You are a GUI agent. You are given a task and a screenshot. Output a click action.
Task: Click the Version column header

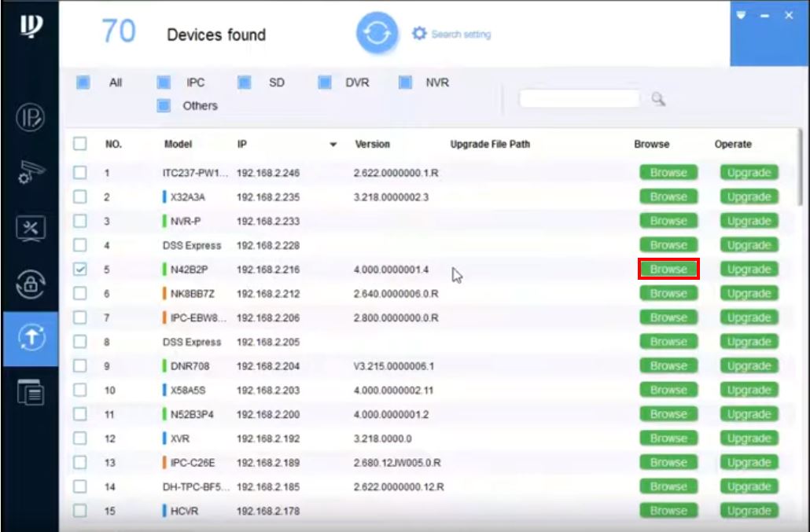point(372,144)
